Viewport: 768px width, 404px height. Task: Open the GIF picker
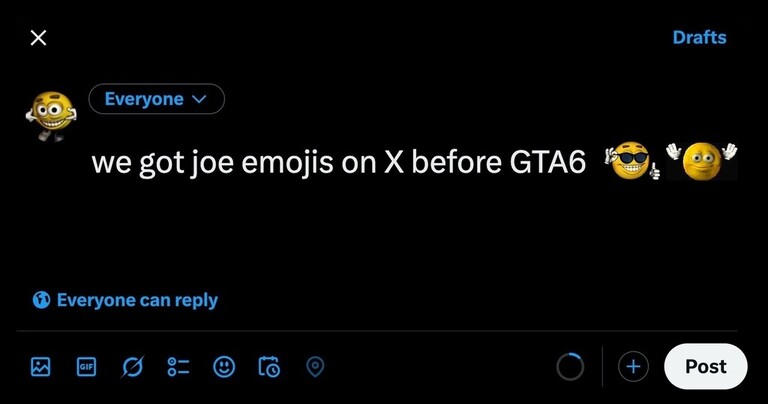(87, 367)
